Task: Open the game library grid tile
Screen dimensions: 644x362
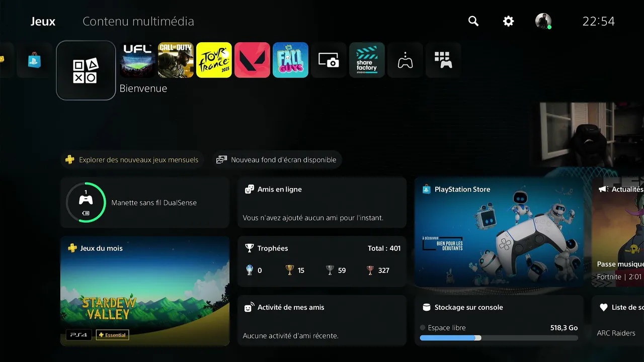Action: pos(443,60)
